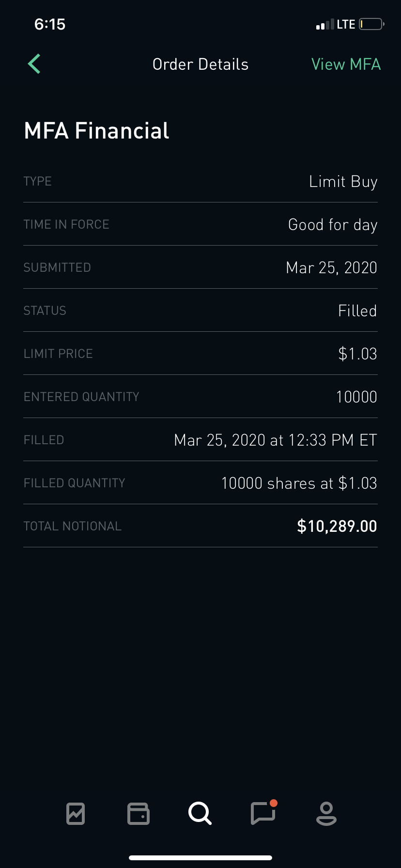Tap the green back arrow
Image resolution: width=401 pixels, height=868 pixels.
point(34,64)
